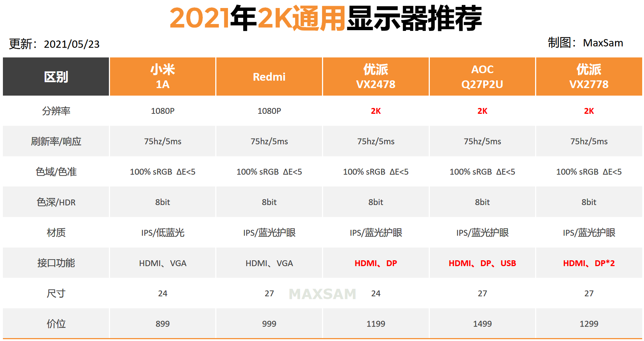
Task: Click the red HDMI、DP、USB cell
Action: (482, 263)
